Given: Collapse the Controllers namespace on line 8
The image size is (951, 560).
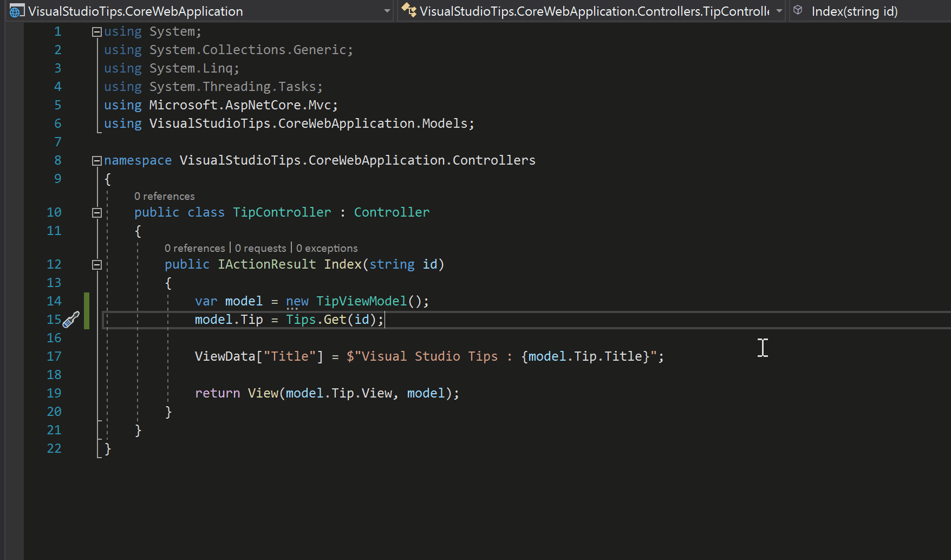Looking at the screenshot, I should point(96,160).
